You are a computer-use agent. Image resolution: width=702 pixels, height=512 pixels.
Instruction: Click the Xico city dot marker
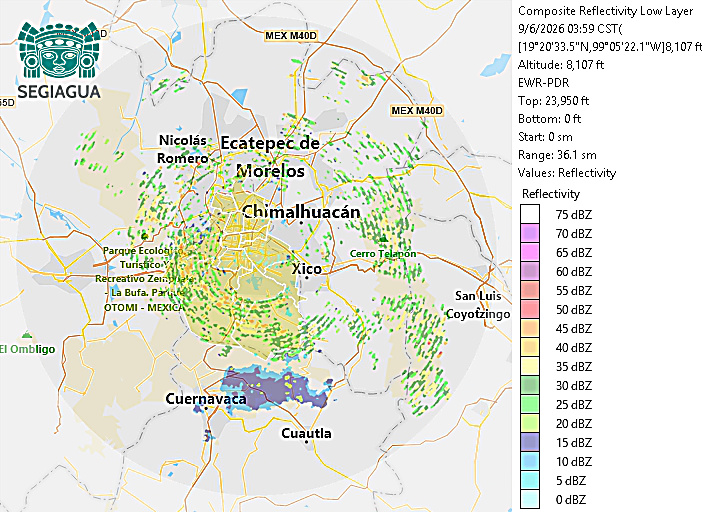click(307, 277)
